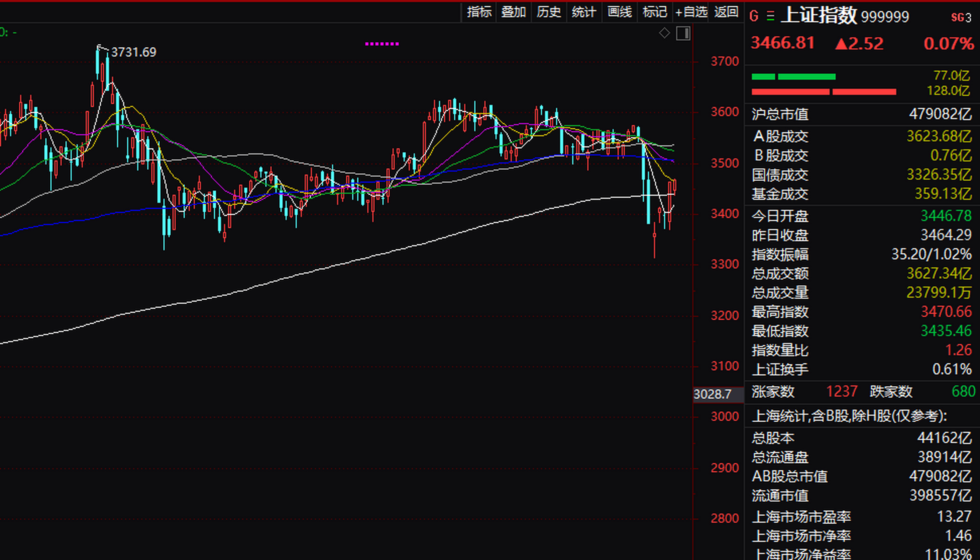
Task: Click the 77.0亿 value
Action: tap(952, 75)
